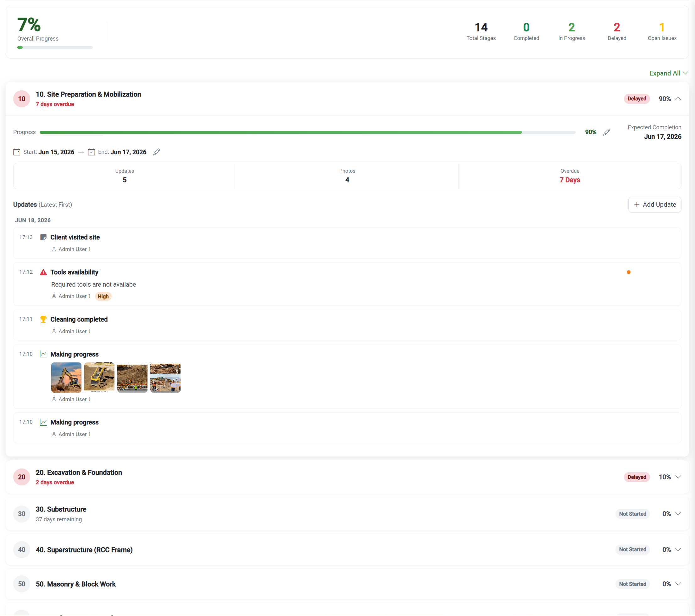Click the Completed 0 stat
Viewport: 695px width, 616px height.
(x=526, y=31)
